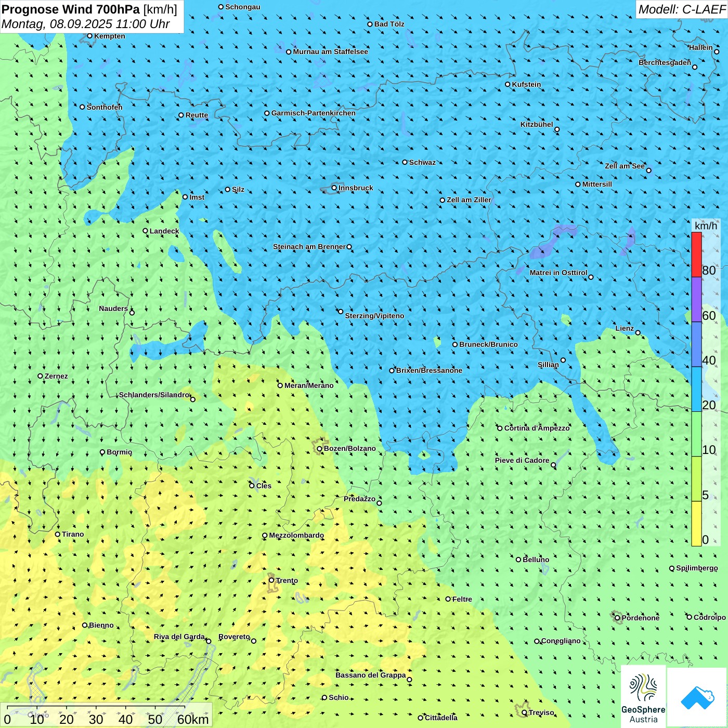Click the Zernez location marker
The width and height of the screenshot is (728, 728).
tap(40, 376)
